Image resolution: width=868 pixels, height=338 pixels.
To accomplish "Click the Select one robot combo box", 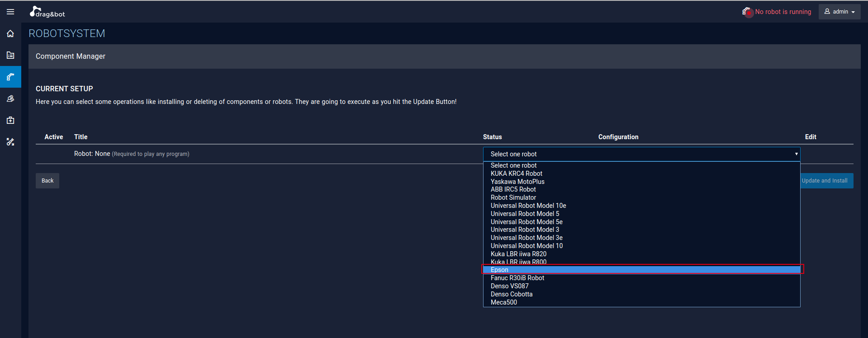I will pyautogui.click(x=641, y=154).
